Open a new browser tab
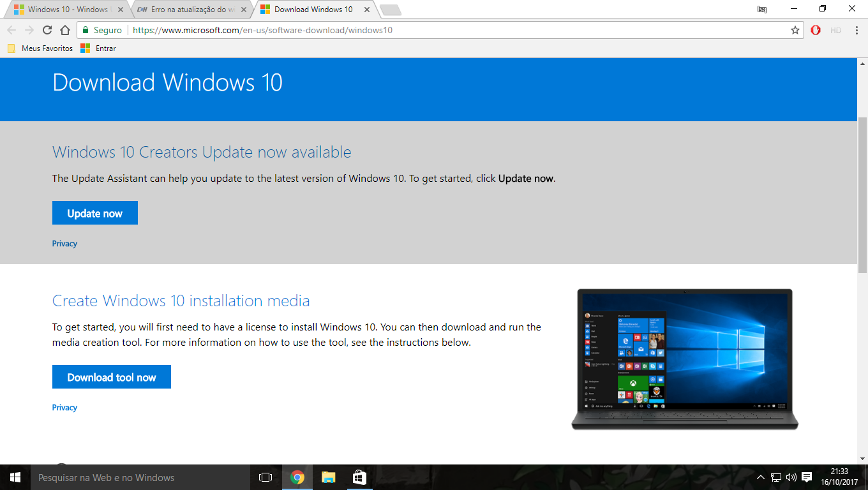The width and height of the screenshot is (868, 490). (390, 10)
